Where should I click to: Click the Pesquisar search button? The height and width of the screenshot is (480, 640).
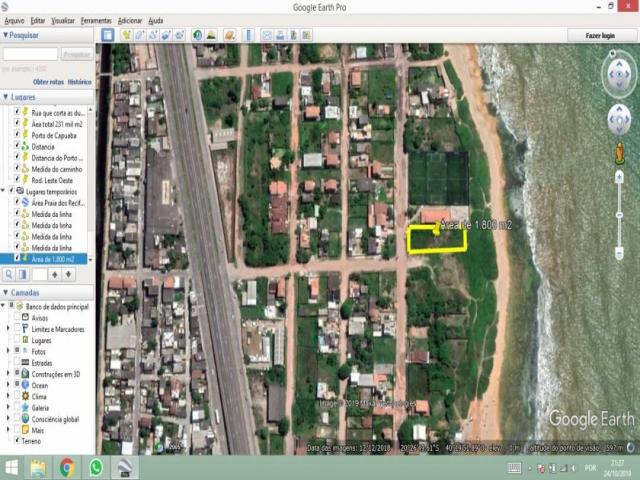tap(76, 54)
